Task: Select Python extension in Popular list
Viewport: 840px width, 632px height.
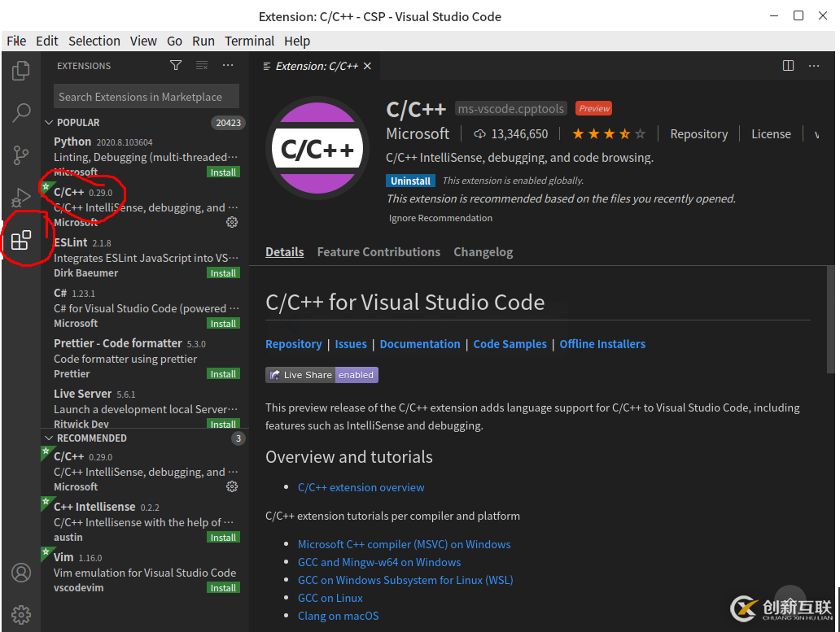Action: [143, 157]
